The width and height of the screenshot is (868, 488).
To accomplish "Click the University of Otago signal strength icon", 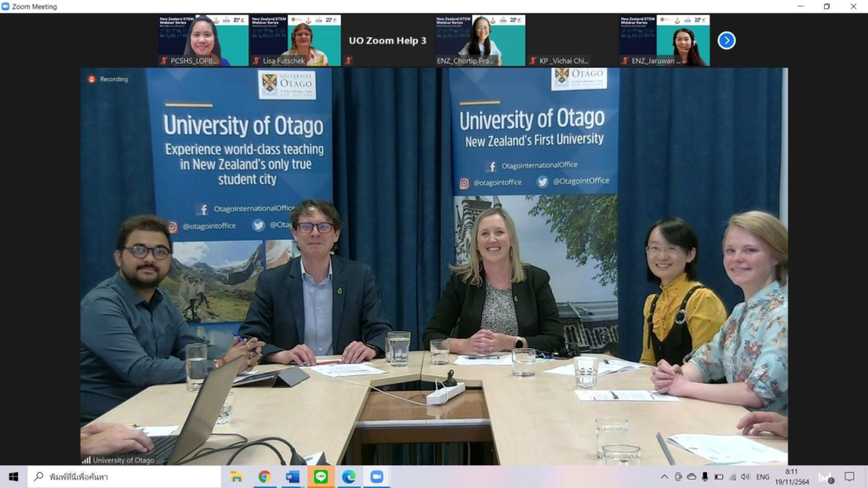I will pyautogui.click(x=86, y=460).
